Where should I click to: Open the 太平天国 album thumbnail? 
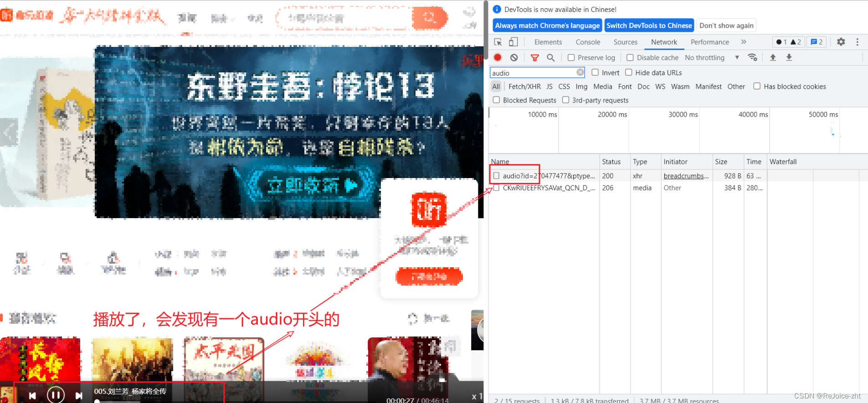pyautogui.click(x=224, y=359)
